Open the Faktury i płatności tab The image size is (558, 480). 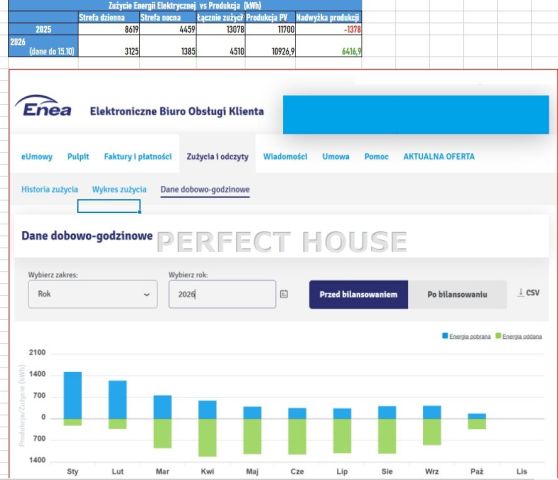[x=138, y=157]
